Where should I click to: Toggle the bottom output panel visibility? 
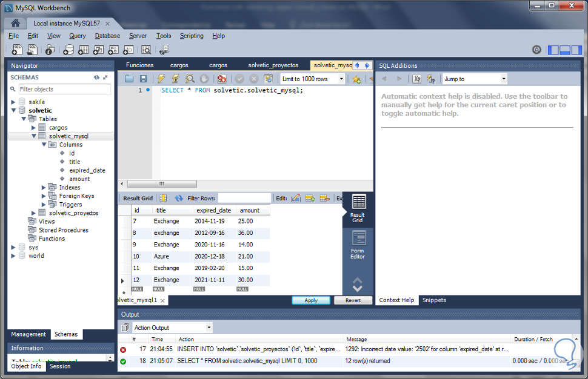tap(565, 50)
